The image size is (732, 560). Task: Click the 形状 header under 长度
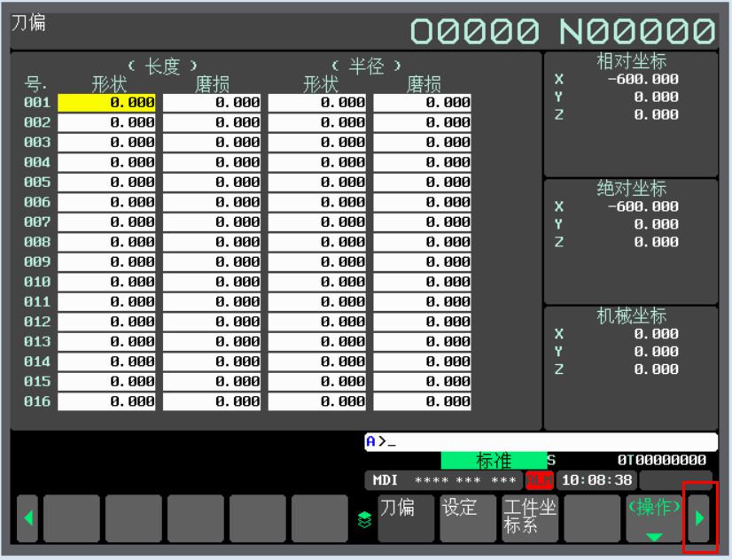pyautogui.click(x=109, y=84)
